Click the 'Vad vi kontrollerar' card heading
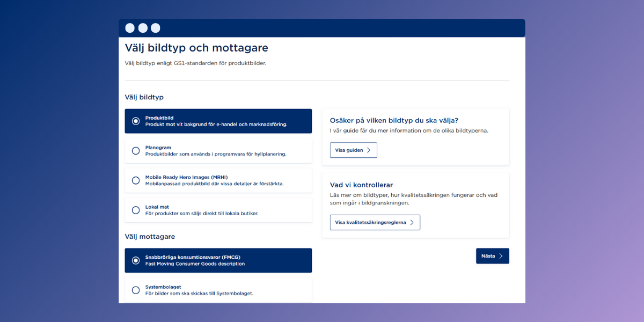 [x=361, y=185]
